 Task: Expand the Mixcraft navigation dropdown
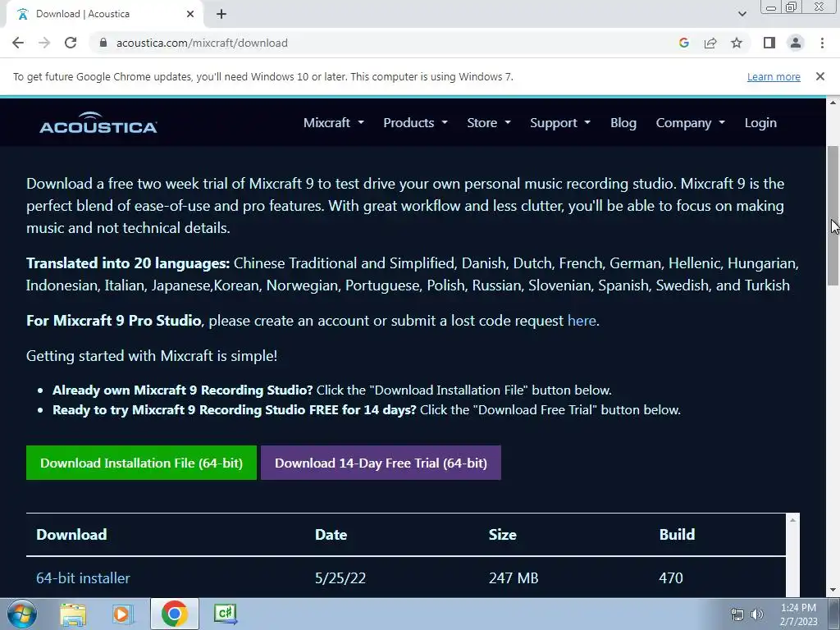click(333, 123)
